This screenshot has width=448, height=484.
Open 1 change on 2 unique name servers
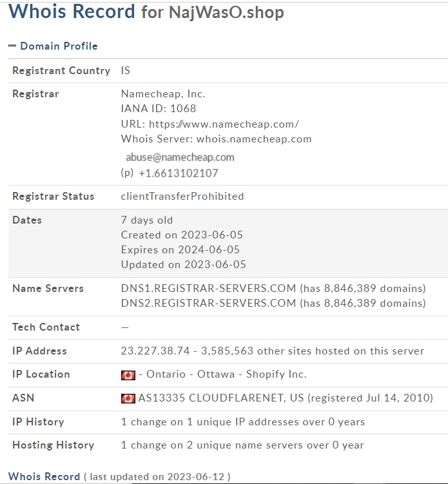pos(242,445)
